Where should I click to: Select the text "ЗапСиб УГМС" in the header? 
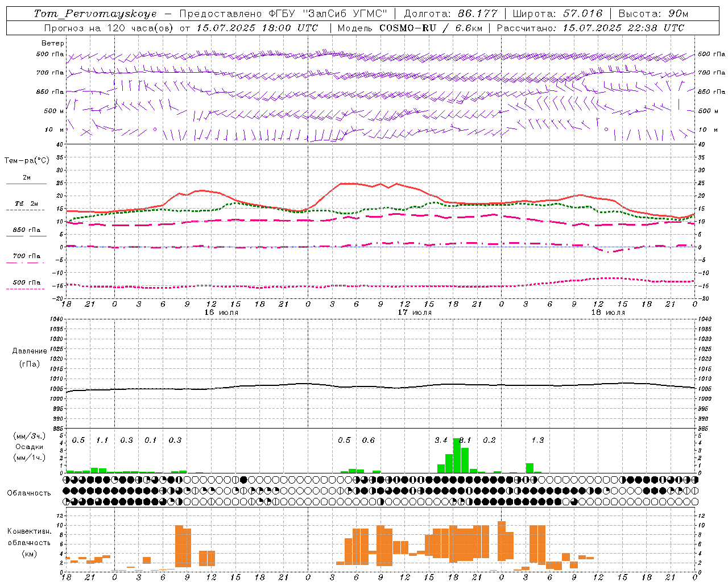click(345, 14)
